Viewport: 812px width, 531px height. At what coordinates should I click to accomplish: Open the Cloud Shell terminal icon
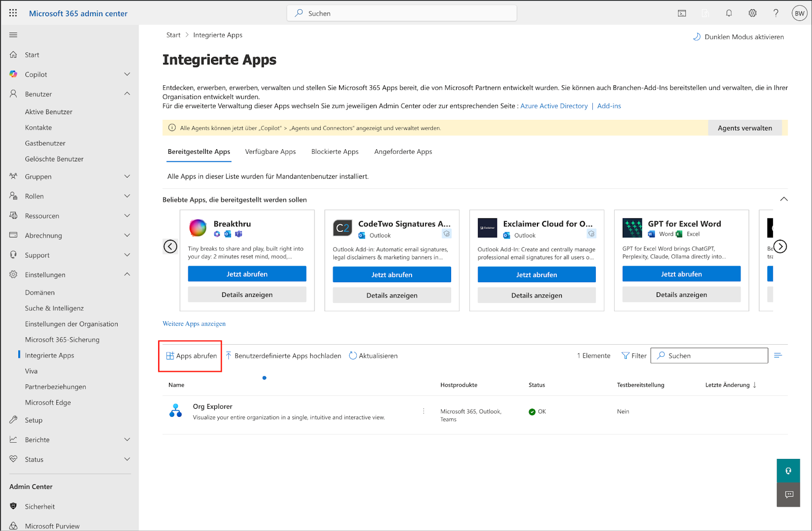(682, 13)
